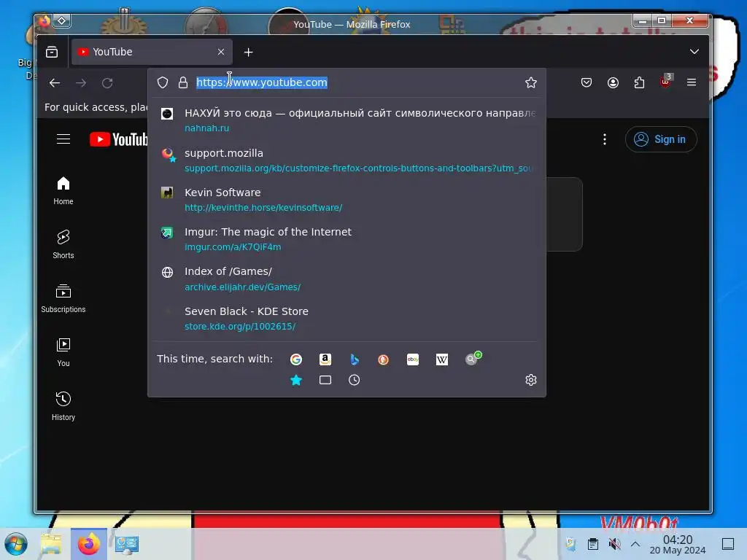Open search settings gear in dropdown
Image resolution: width=747 pixels, height=560 pixels.
pyautogui.click(x=531, y=380)
